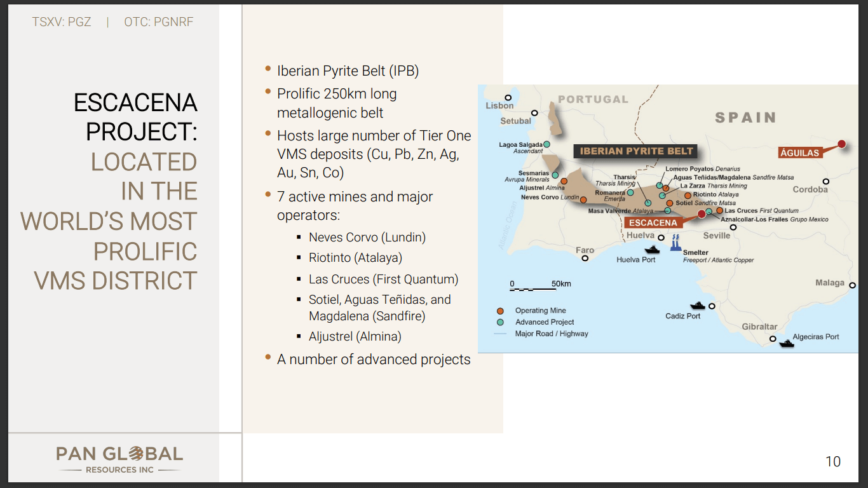Click the Gibraltar city marker circle
This screenshot has height=488, width=868.
tap(773, 339)
